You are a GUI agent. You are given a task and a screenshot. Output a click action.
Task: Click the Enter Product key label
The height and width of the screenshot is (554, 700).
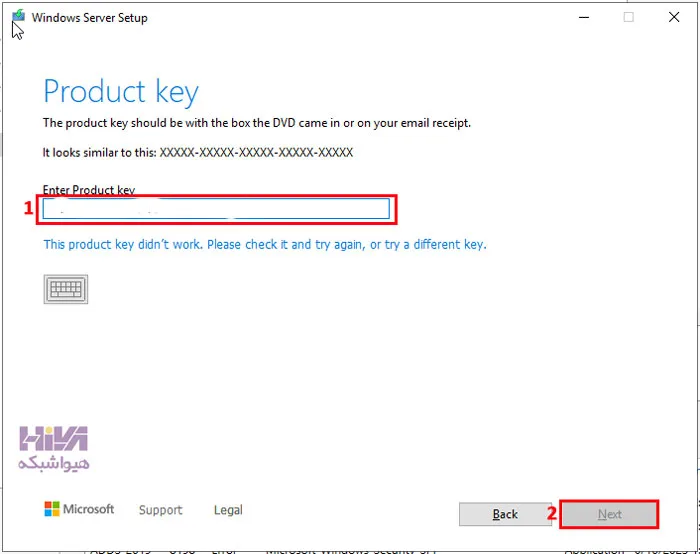tap(89, 190)
